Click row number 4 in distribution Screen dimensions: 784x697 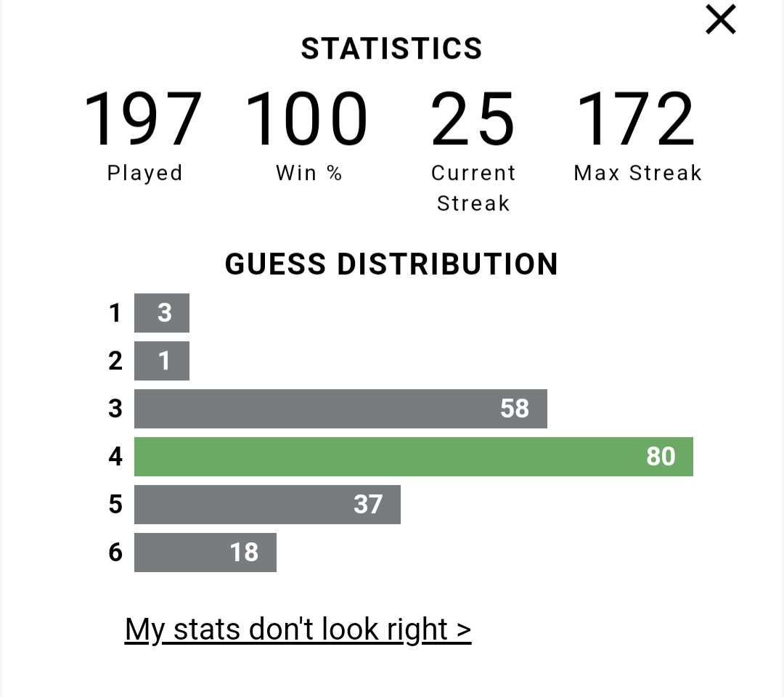pyautogui.click(x=115, y=457)
